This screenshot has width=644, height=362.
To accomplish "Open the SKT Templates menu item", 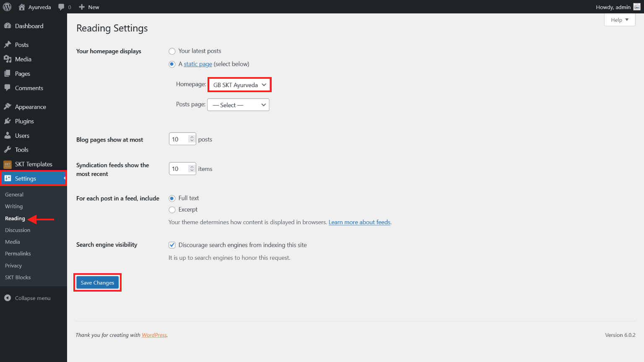I will pyautogui.click(x=34, y=164).
